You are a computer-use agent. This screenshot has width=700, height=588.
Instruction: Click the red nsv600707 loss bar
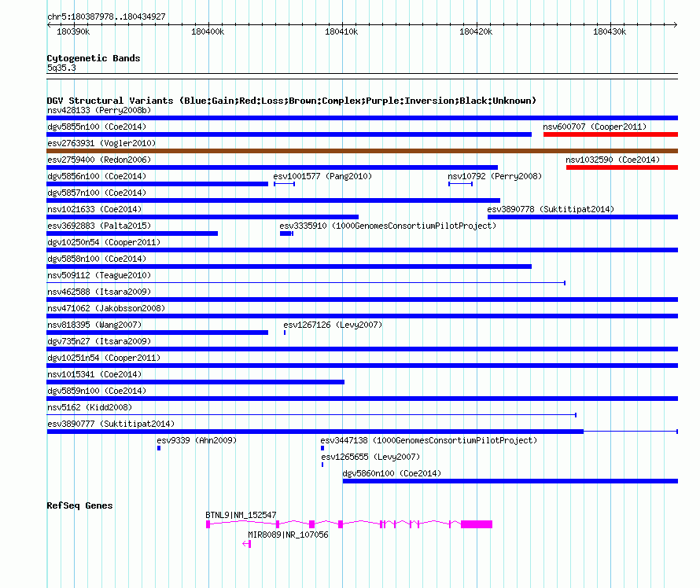[x=610, y=134]
